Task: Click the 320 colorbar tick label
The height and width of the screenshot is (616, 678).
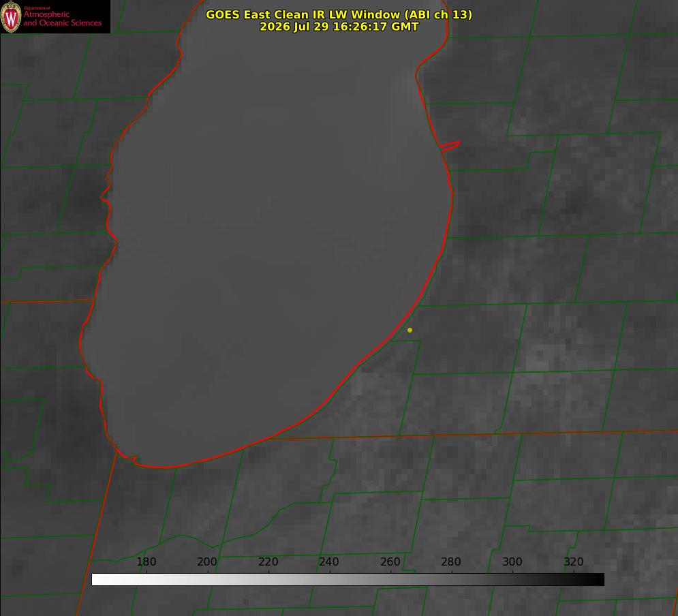Action: point(574,561)
